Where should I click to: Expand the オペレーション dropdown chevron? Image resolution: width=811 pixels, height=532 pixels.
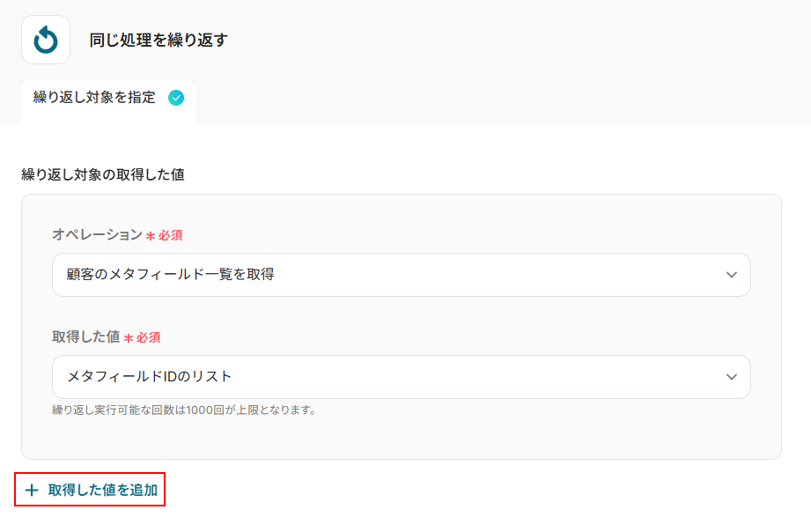point(732,275)
